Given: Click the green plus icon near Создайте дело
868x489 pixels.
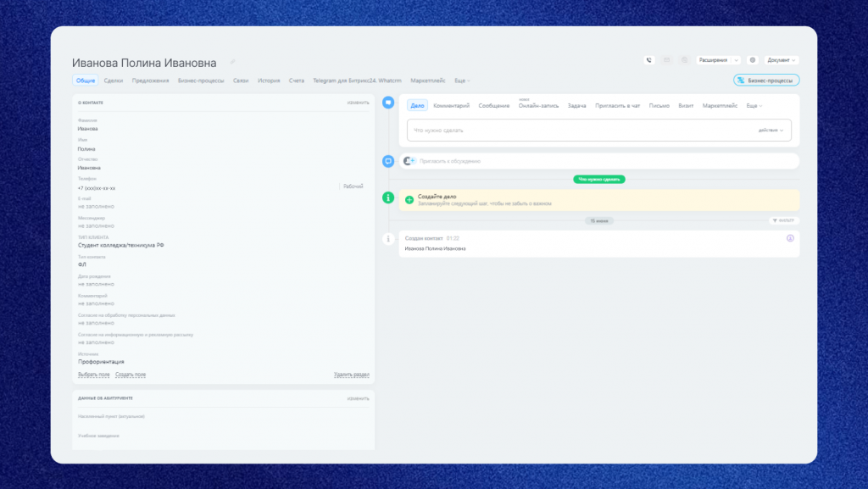Looking at the screenshot, I should (409, 200).
